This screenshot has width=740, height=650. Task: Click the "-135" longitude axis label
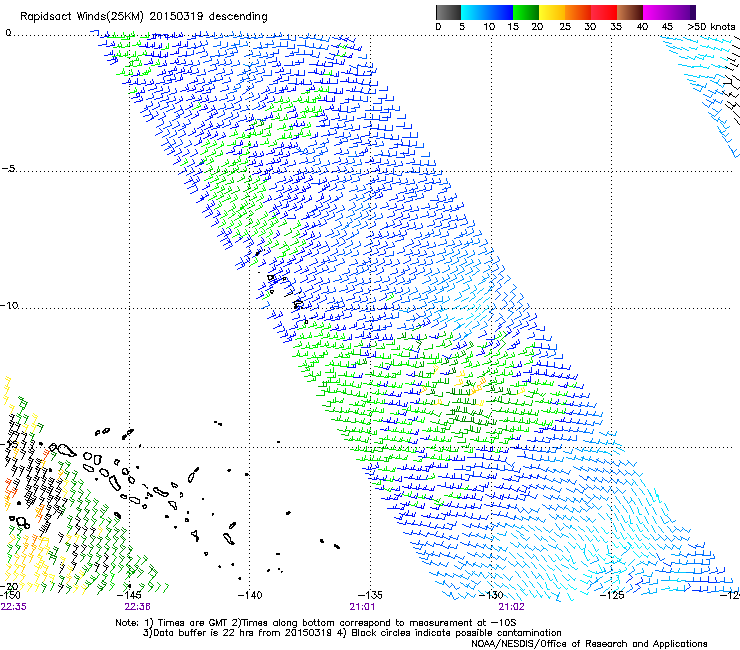pyautogui.click(x=370, y=595)
